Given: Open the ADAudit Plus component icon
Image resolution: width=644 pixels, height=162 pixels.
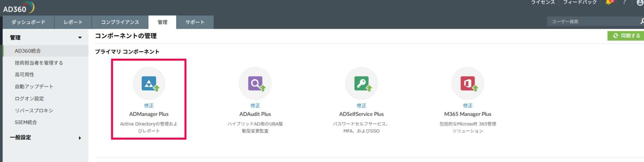Looking at the screenshot, I should click(x=255, y=83).
